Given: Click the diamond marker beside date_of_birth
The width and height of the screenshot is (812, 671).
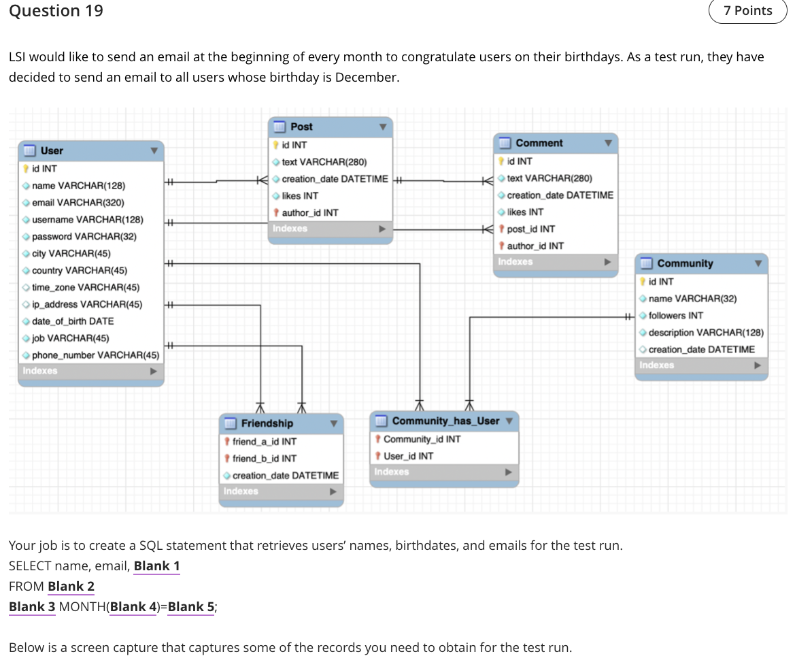Looking at the screenshot, I should point(27,321).
